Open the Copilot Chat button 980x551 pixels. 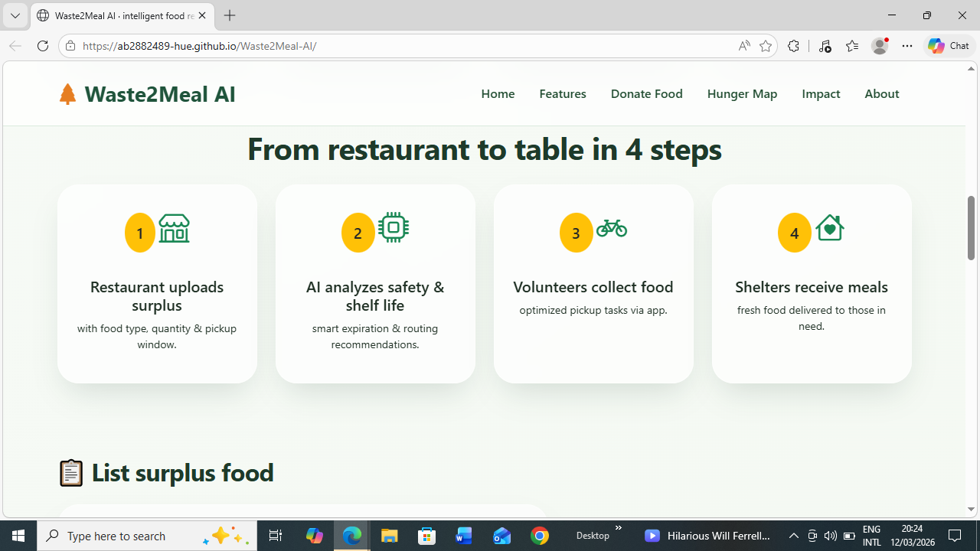pyautogui.click(x=949, y=46)
